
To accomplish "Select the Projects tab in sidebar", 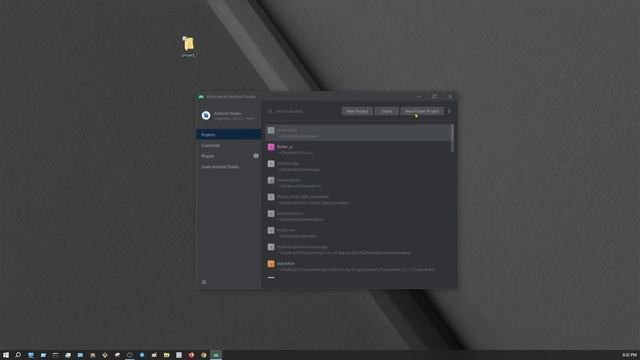I will coord(228,134).
